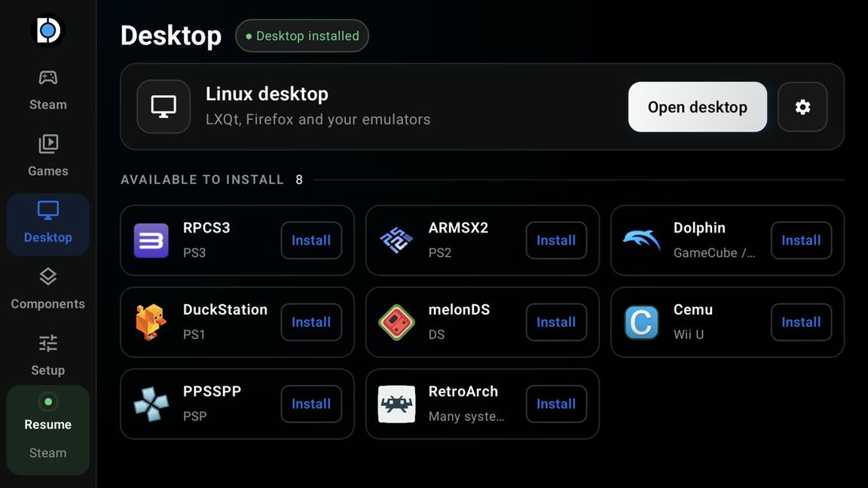Install the ARMSX2 emulator

tap(556, 240)
